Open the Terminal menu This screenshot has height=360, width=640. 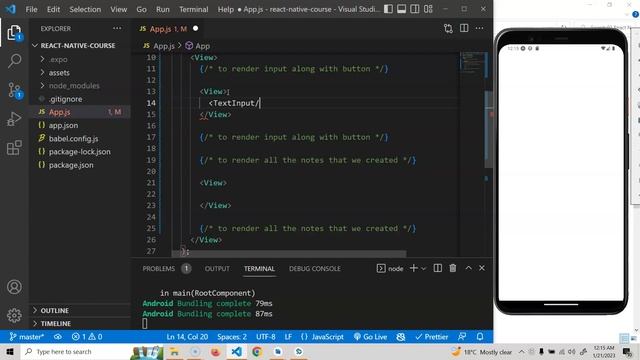tap(193, 9)
